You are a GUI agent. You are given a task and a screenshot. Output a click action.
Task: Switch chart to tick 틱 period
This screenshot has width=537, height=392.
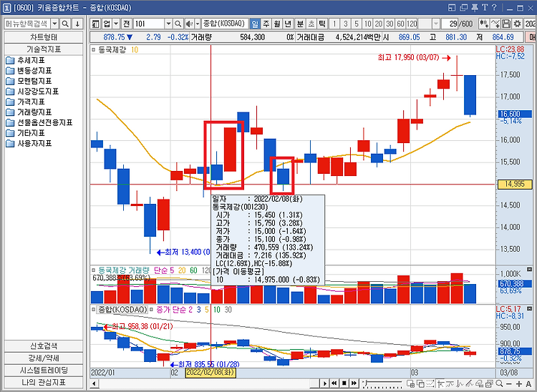(x=322, y=24)
